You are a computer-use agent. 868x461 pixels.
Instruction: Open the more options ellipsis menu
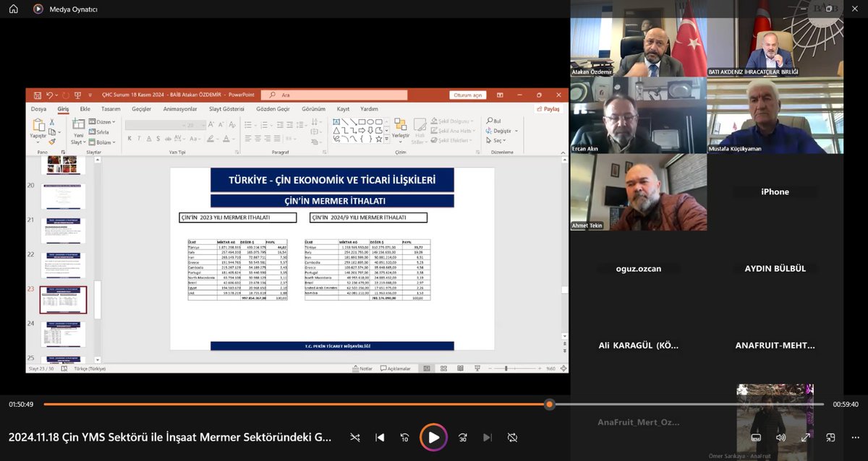tap(856, 437)
